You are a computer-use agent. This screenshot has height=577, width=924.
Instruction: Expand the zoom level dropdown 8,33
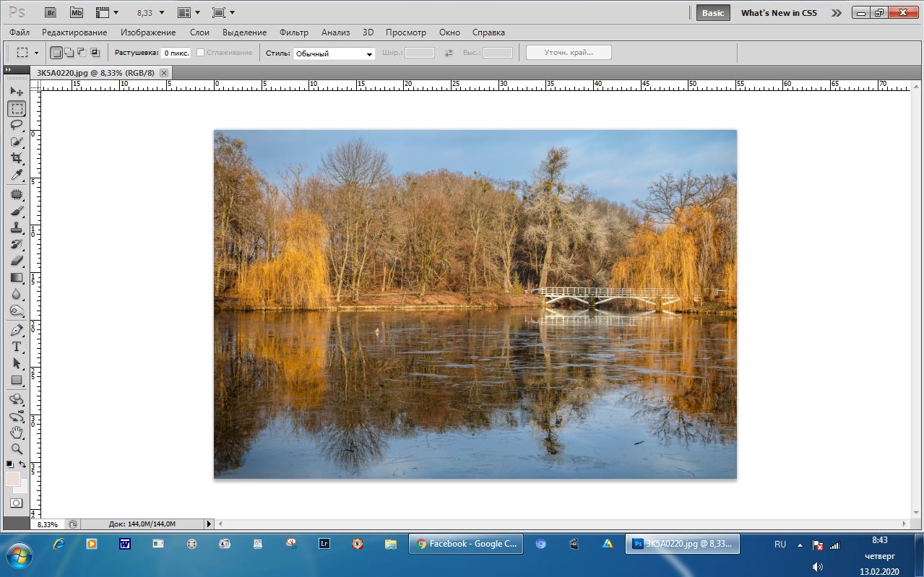(x=150, y=12)
